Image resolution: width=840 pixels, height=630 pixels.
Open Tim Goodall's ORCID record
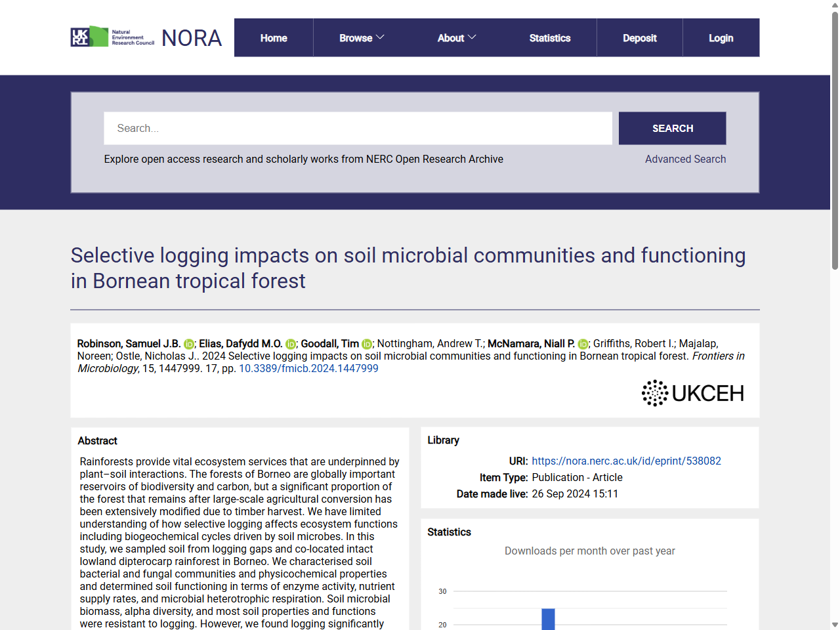(x=367, y=343)
